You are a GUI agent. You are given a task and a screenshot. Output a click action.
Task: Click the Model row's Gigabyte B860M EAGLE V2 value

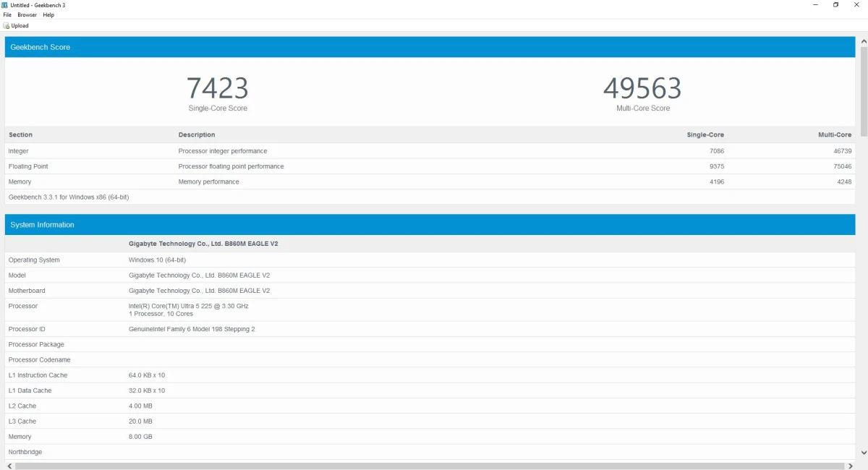coord(199,275)
